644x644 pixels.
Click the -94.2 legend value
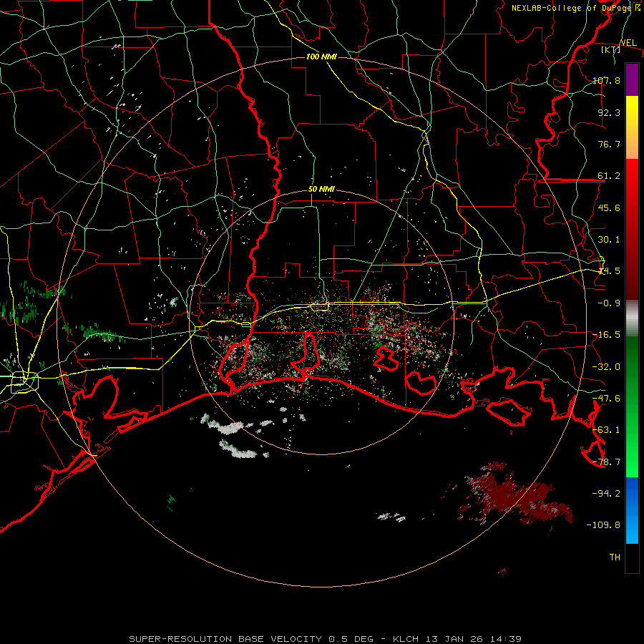point(606,494)
